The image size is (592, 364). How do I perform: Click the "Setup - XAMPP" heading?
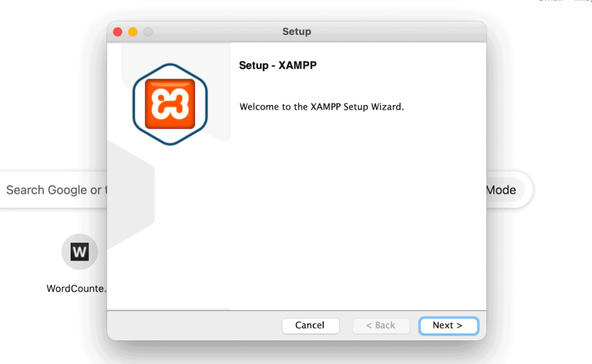pyautogui.click(x=278, y=65)
